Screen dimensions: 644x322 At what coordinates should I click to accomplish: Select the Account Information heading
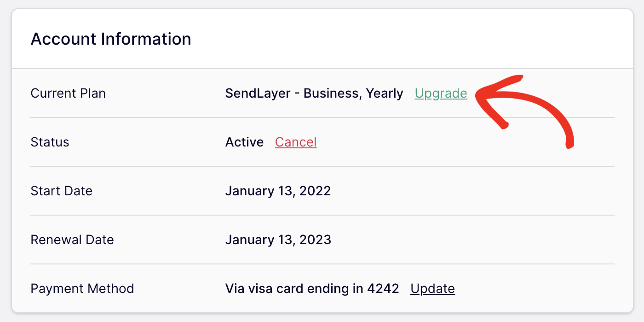click(110, 39)
